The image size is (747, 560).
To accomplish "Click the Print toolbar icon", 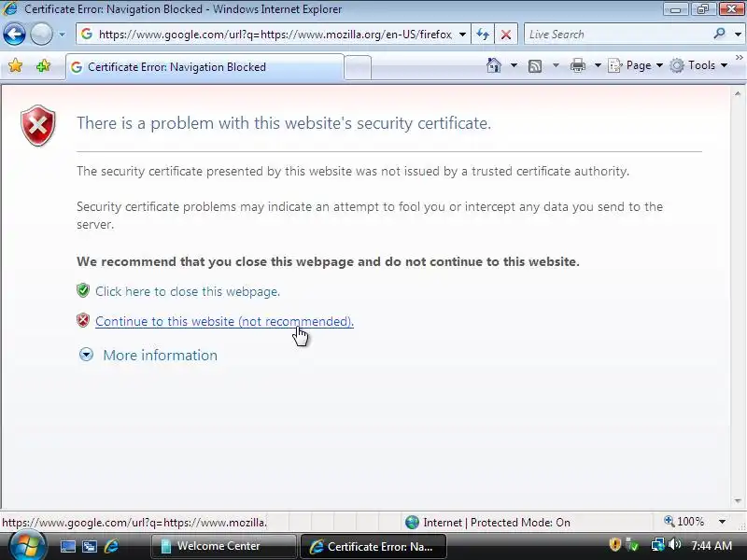I will 577,65.
